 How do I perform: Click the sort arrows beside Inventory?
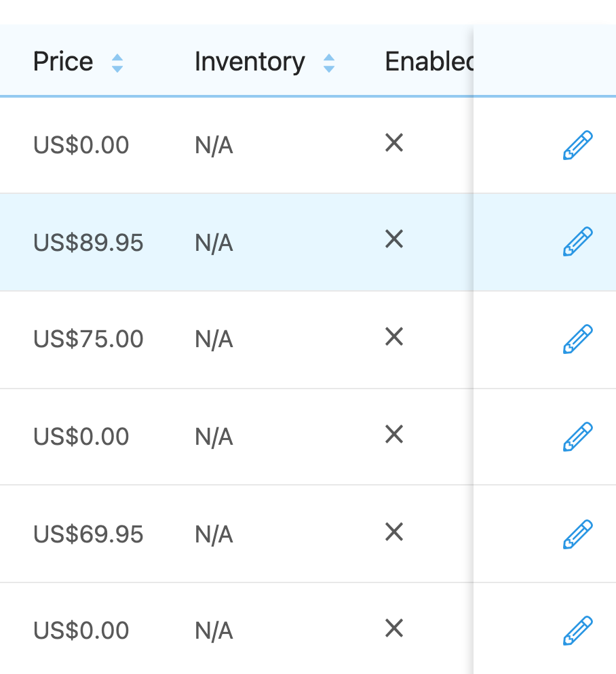click(329, 63)
